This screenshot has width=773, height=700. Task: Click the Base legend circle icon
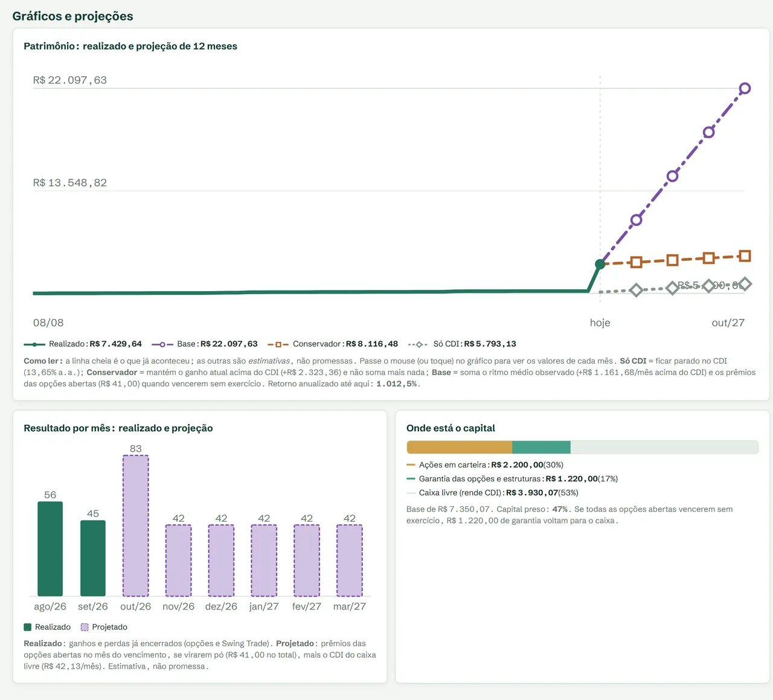tap(162, 344)
